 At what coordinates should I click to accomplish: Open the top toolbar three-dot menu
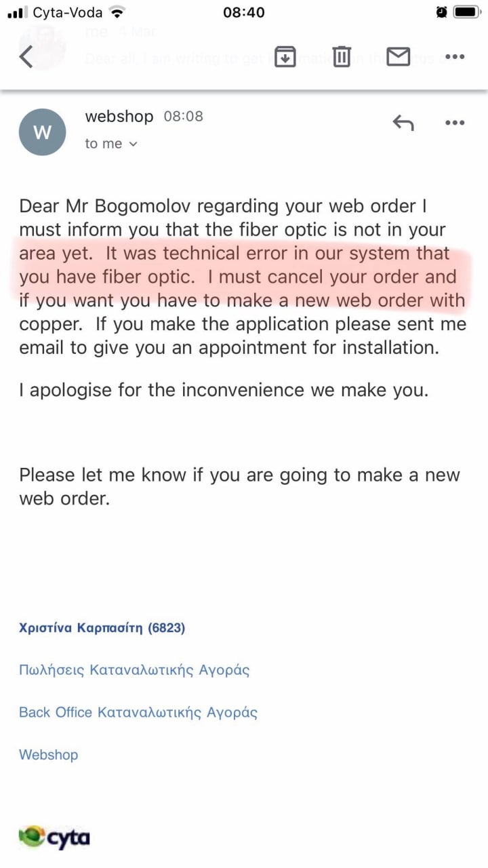click(x=454, y=57)
